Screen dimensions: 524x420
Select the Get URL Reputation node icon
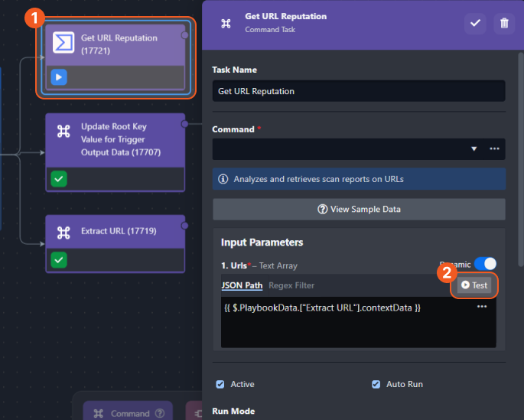tap(63, 43)
